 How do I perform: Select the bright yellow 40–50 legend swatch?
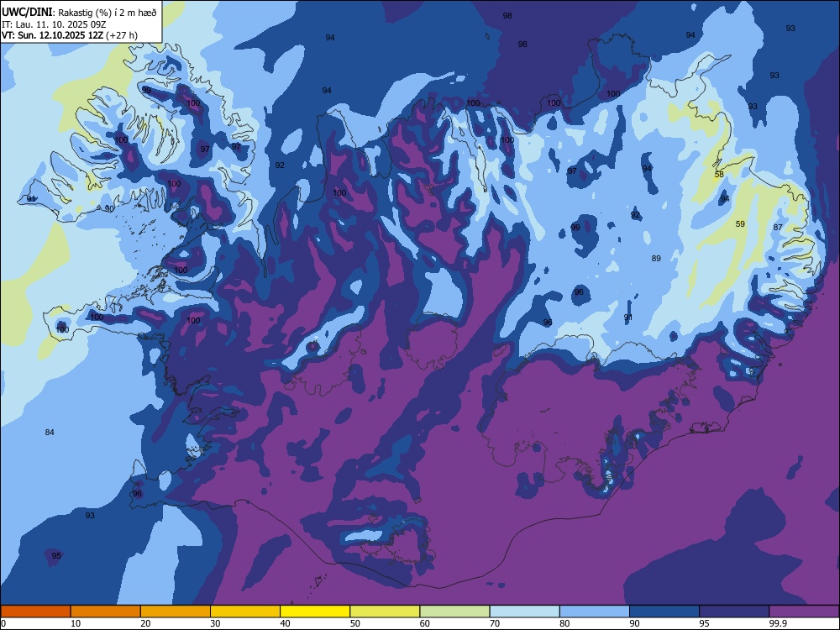click(315, 612)
